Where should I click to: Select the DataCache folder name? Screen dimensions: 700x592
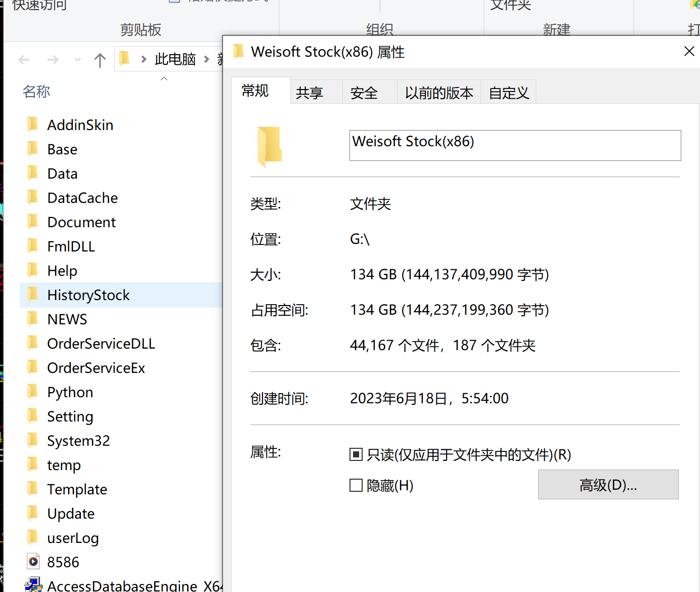[82, 197]
